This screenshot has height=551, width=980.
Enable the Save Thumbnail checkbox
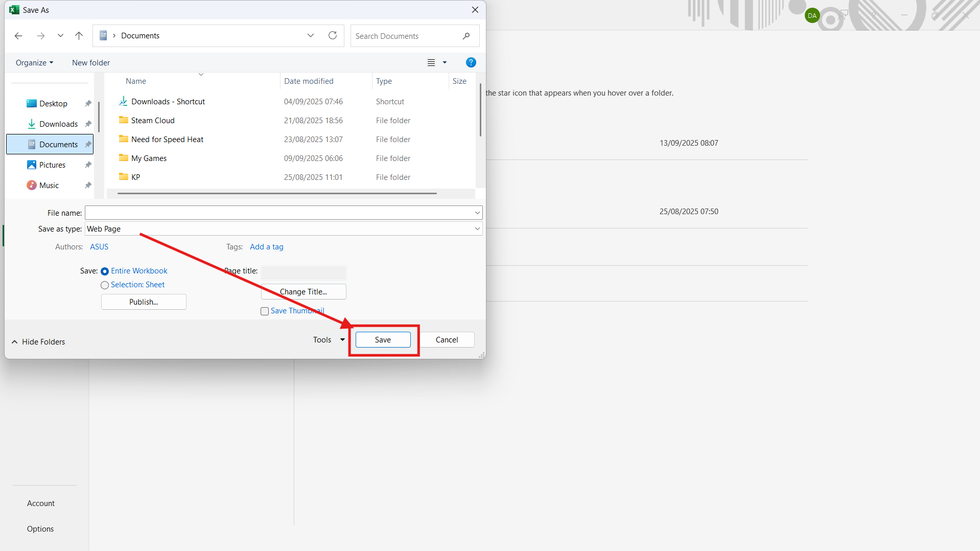[x=265, y=311]
